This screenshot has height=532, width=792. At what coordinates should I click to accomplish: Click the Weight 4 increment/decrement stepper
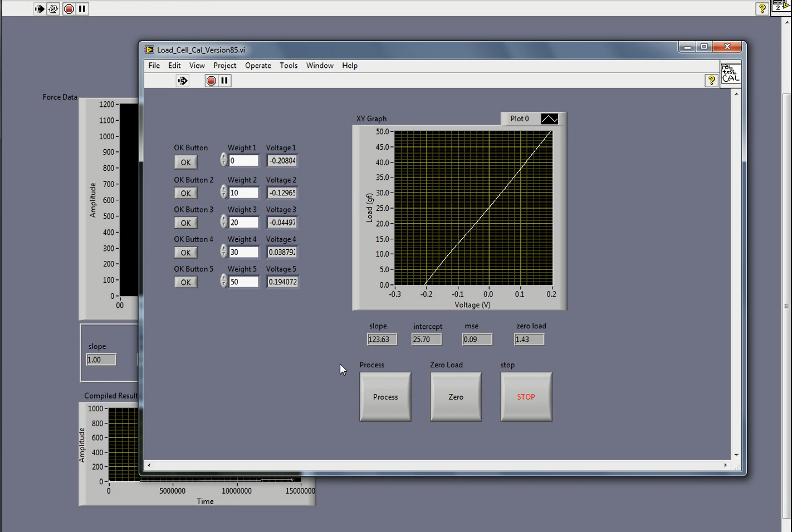pos(223,252)
